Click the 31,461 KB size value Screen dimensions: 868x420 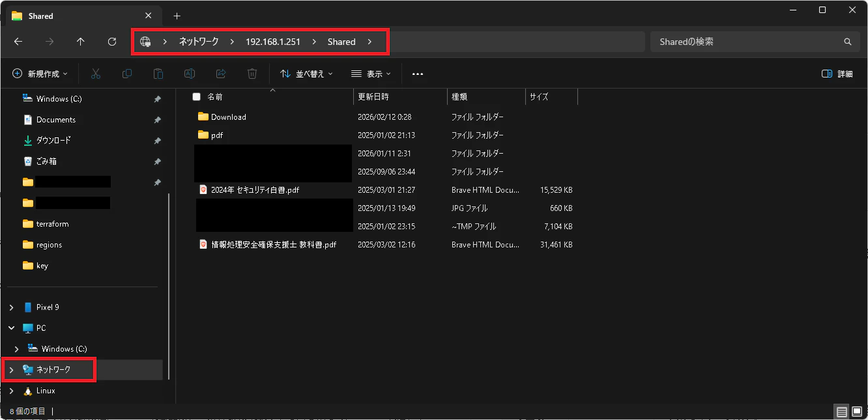tap(556, 245)
